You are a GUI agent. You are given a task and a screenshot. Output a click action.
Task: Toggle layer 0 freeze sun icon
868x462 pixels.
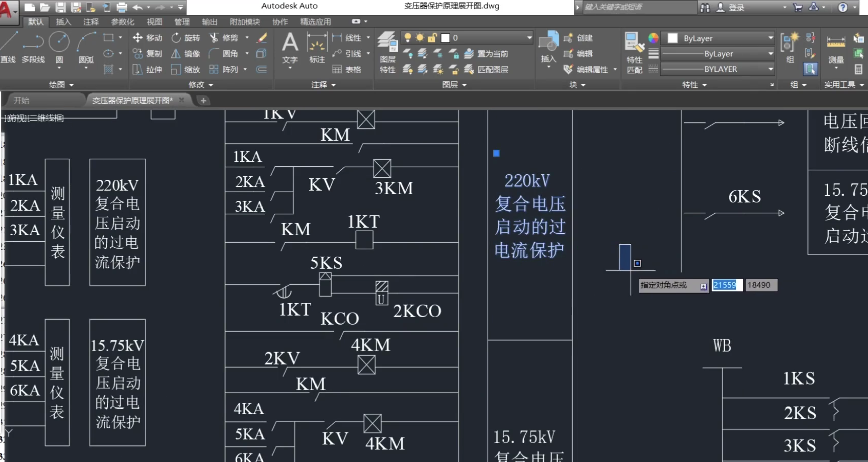(x=420, y=38)
